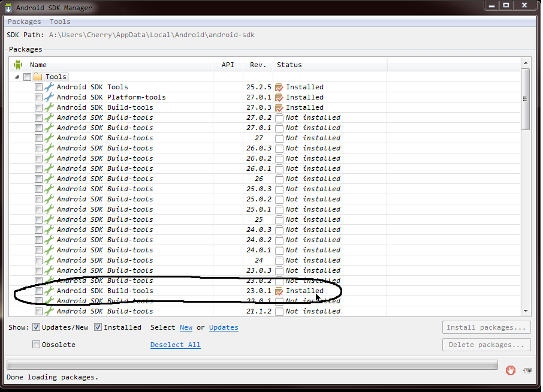
Task: Click wrench icon of Build-tools 27.0.2 row
Action: click(x=49, y=117)
